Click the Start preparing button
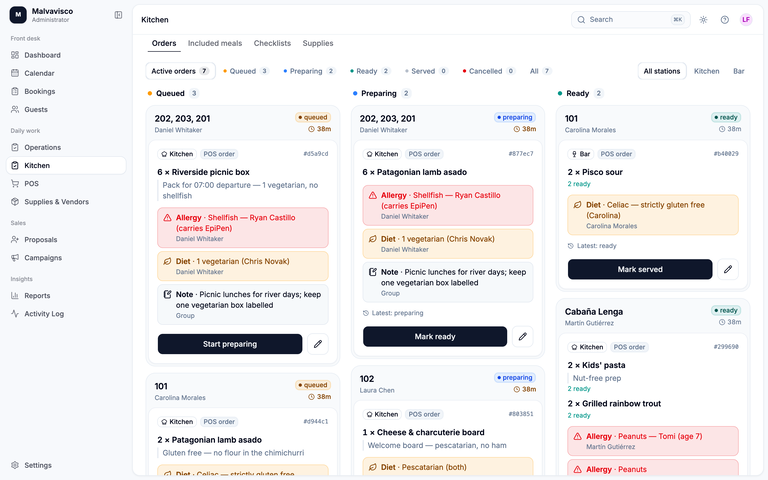This screenshot has width=768, height=480. click(230, 344)
